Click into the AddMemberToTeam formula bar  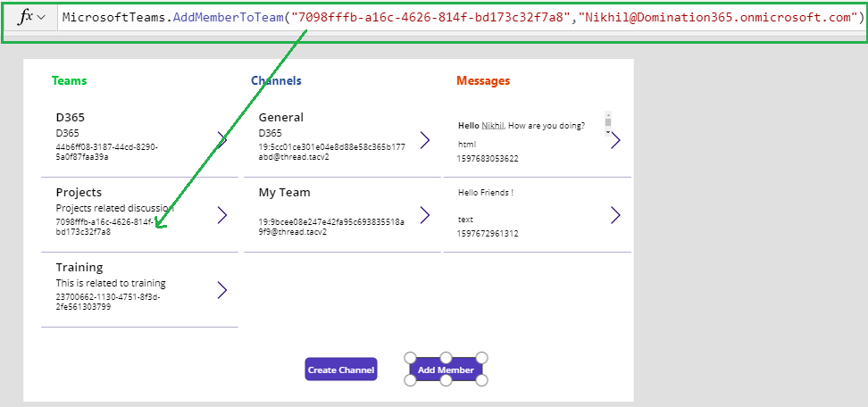point(461,17)
